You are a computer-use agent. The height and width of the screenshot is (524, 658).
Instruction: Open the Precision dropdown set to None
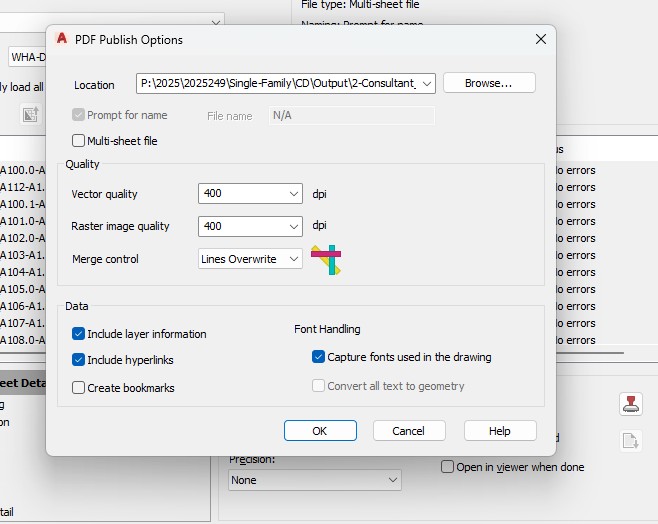tap(393, 480)
